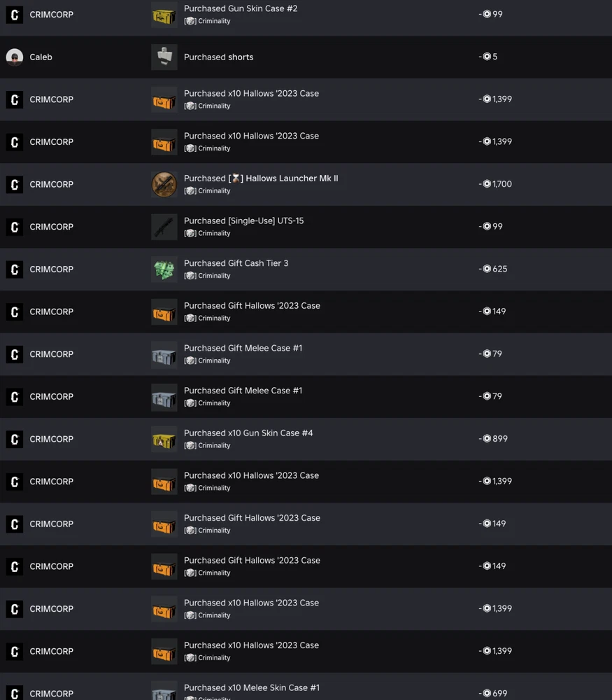This screenshot has width=612, height=700.
Task: Click the Gun Skin Case #2 thumbnail
Action: (x=164, y=15)
